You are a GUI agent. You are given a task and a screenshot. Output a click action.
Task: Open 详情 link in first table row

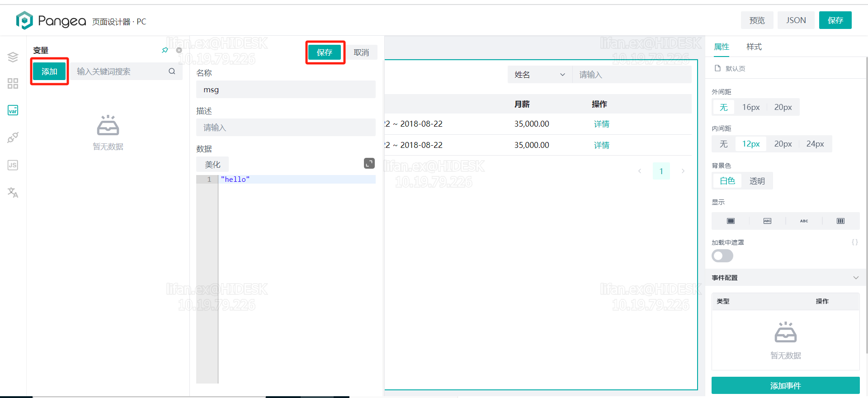click(x=601, y=124)
